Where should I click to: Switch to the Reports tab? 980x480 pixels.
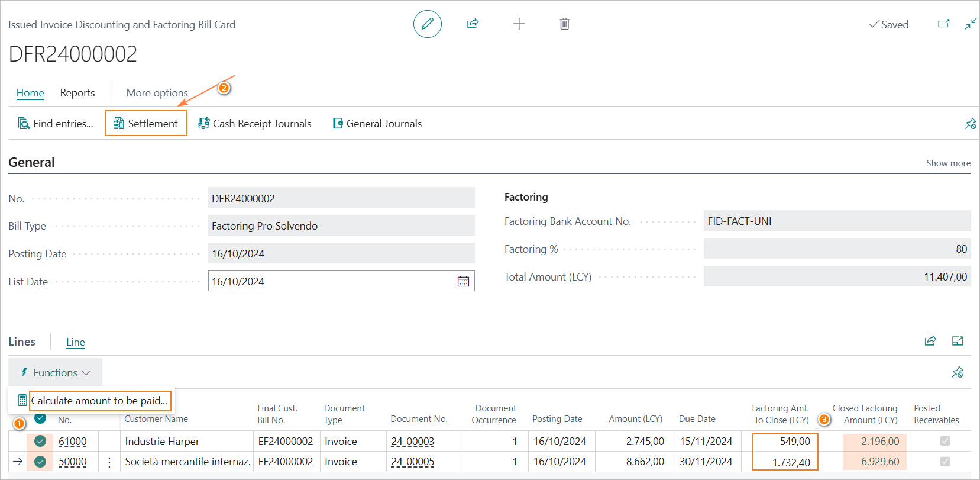click(x=77, y=93)
